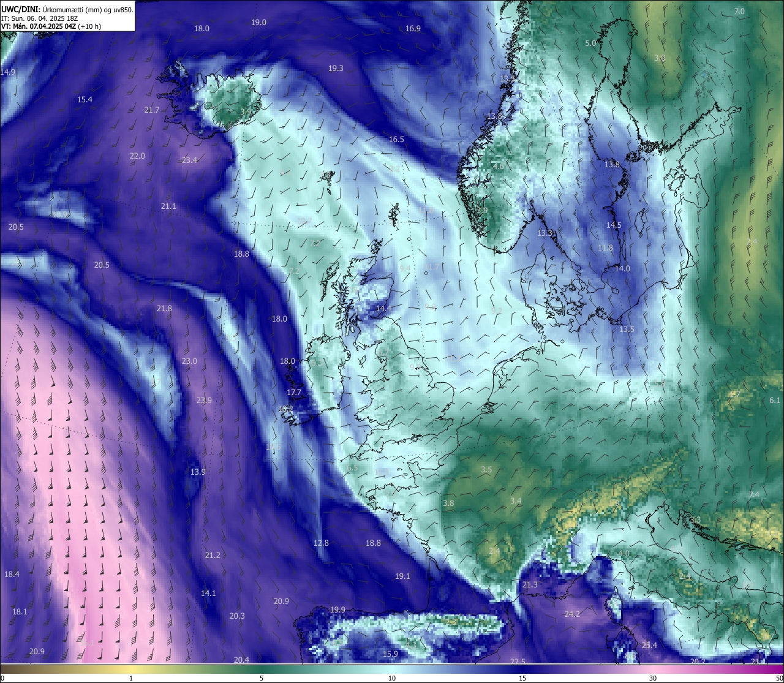
Task: Click the 'UWC/DINI: Úrkomumætti (mm) og uv850.' title
Action: pyautogui.click(x=67, y=10)
